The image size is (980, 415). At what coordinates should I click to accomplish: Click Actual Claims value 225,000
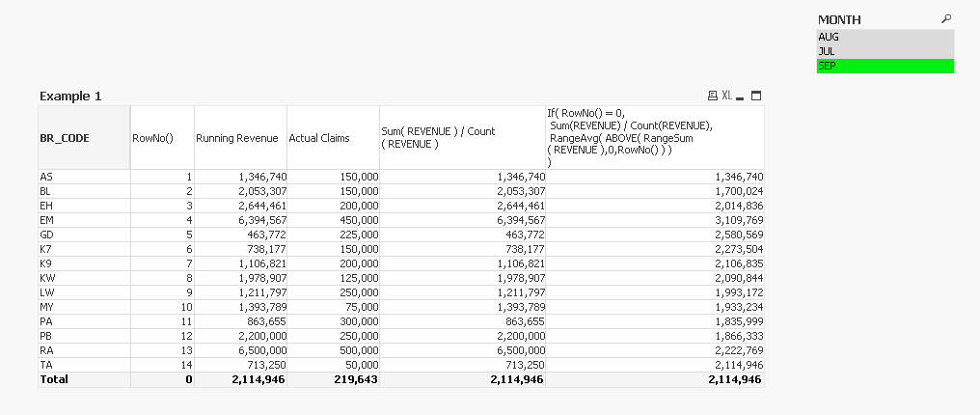[359, 235]
